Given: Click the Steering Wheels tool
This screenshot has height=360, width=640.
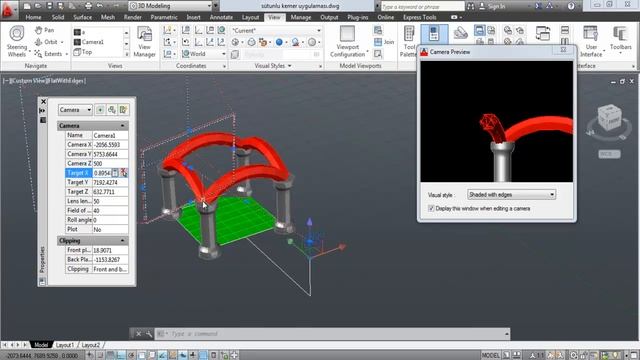Looking at the screenshot, I should tap(17, 41).
